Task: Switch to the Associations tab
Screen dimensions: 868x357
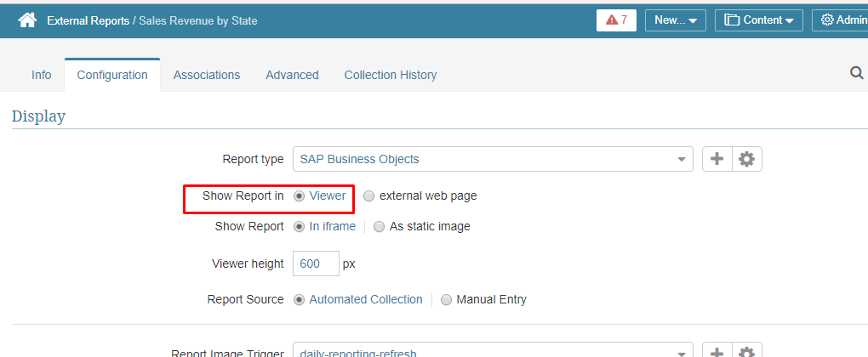Action: pos(207,75)
